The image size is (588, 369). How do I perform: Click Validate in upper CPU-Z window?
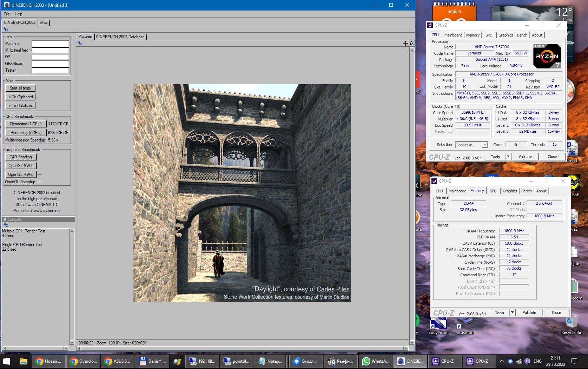(x=525, y=157)
